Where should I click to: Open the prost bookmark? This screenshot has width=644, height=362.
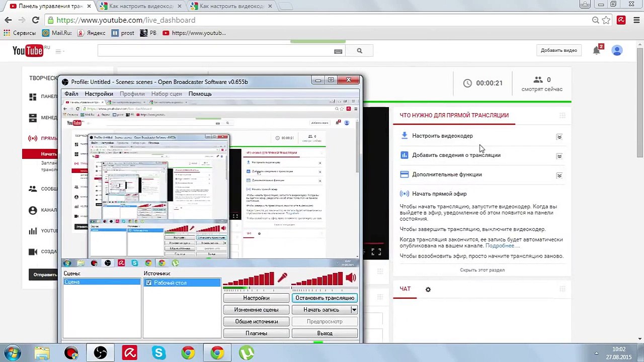(x=123, y=33)
